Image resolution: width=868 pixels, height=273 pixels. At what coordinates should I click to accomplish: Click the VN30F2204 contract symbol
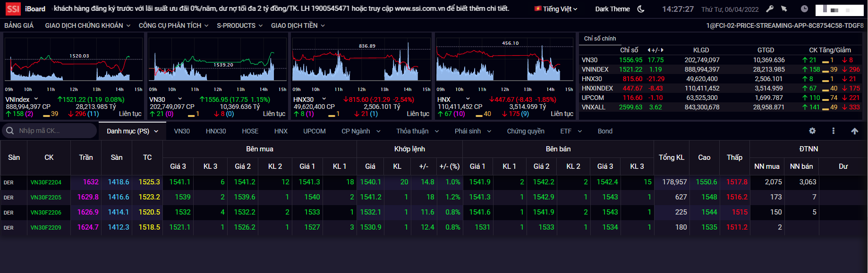pyautogui.click(x=46, y=182)
